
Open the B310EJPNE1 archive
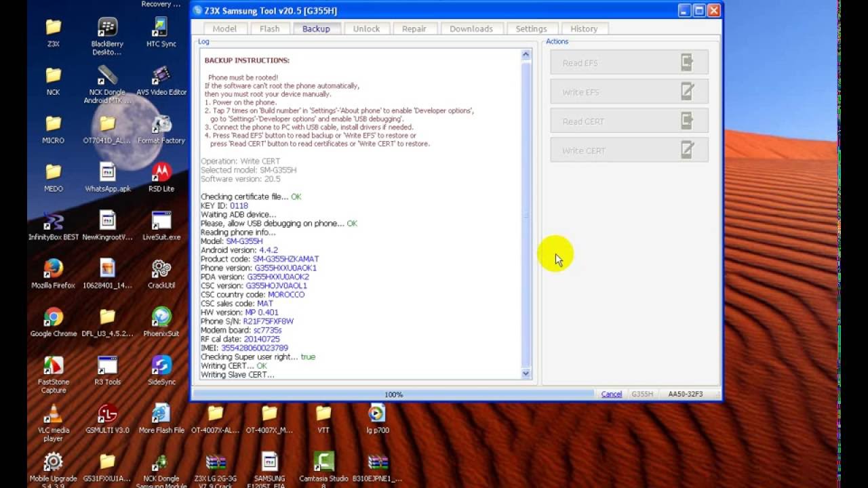click(x=377, y=468)
